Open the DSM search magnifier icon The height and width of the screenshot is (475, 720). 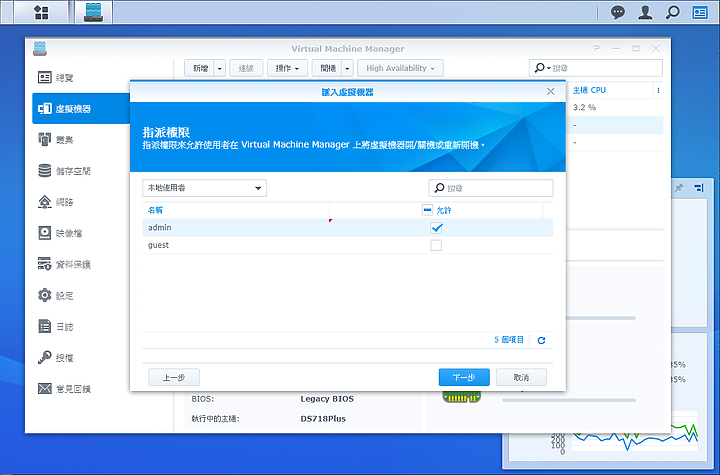coord(673,12)
